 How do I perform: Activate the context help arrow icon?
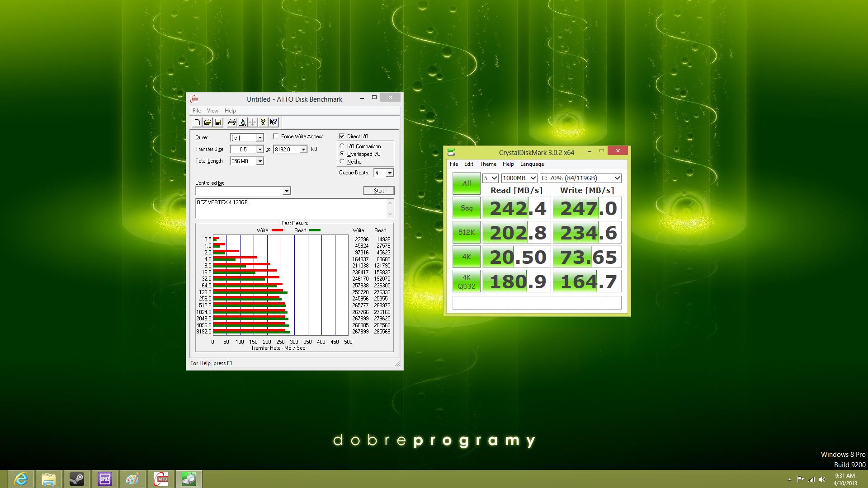click(x=274, y=122)
